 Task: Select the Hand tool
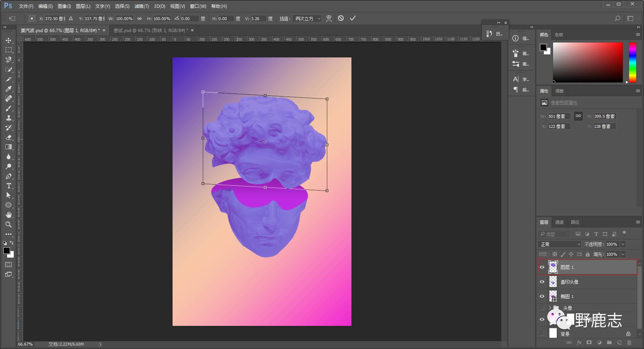click(8, 215)
